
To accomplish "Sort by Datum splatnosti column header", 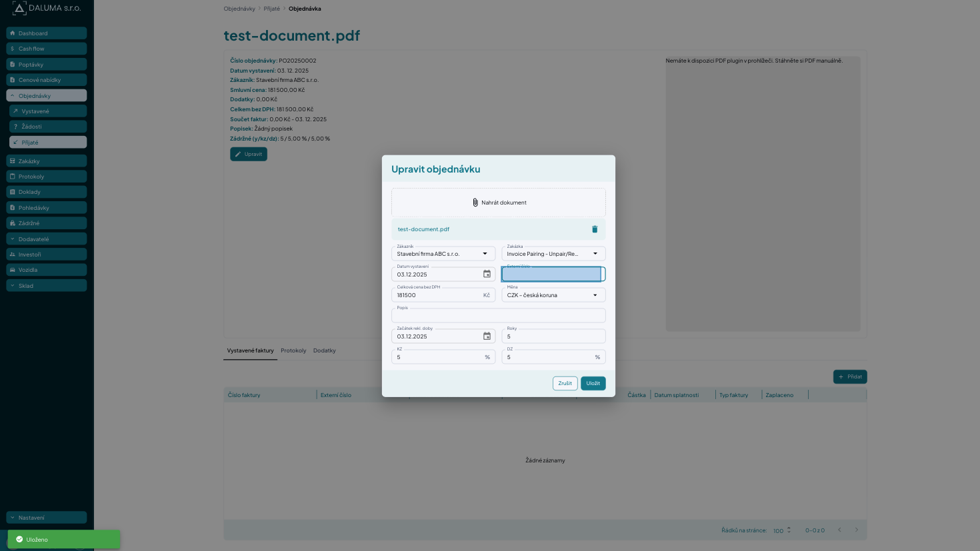I will pos(677,395).
